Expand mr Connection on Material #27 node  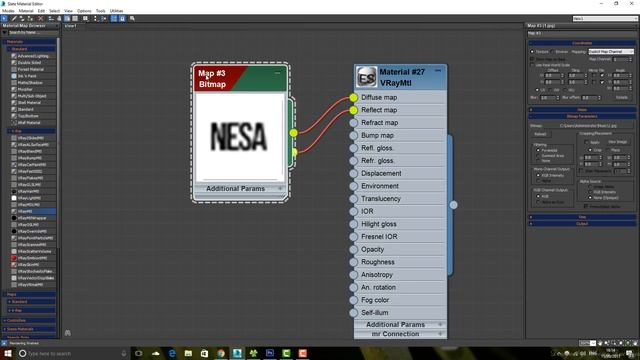440,334
